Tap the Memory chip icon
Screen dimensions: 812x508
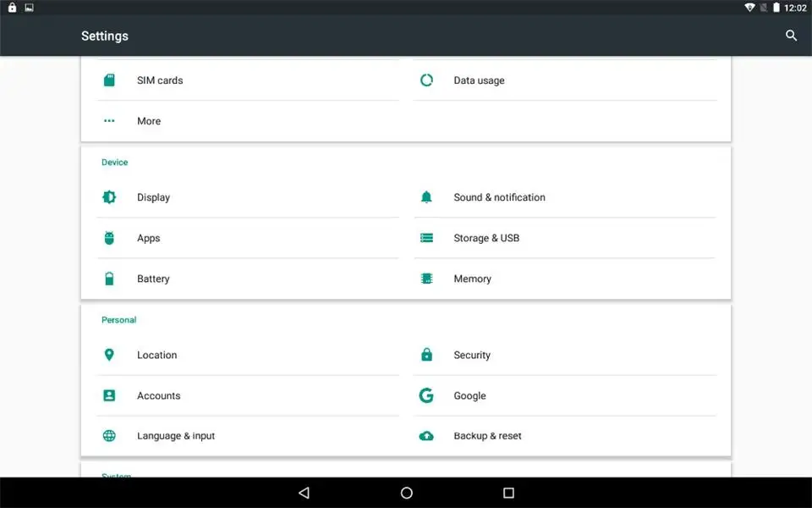(426, 279)
